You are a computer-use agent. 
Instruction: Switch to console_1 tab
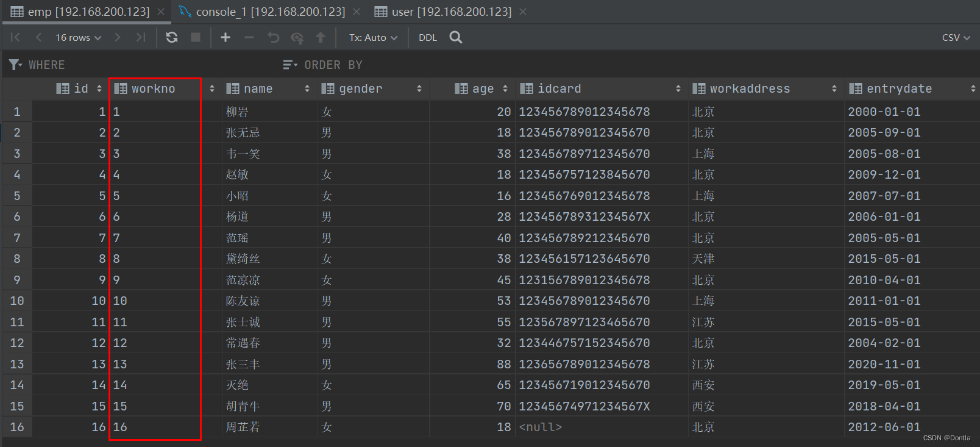(270, 12)
